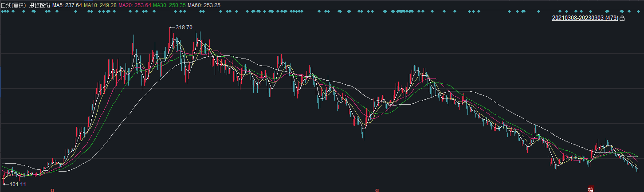
Task: Click the first diamond event marker on the left
Action: pos(2,12)
